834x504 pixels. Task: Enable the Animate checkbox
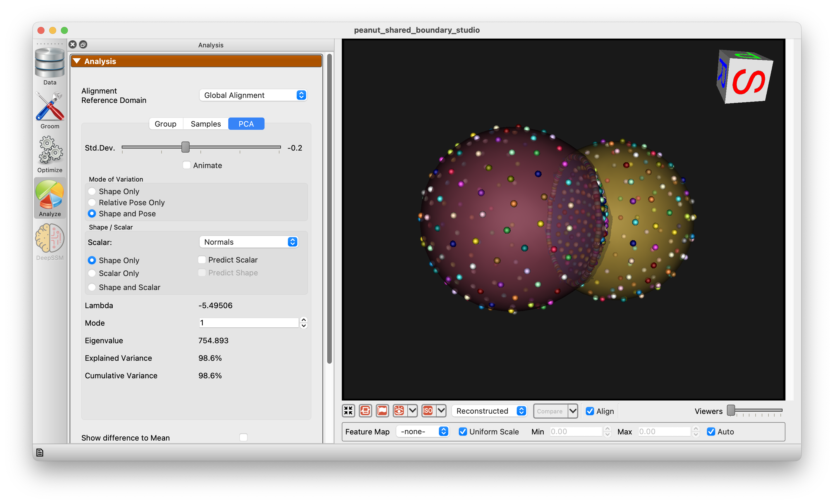(x=186, y=165)
